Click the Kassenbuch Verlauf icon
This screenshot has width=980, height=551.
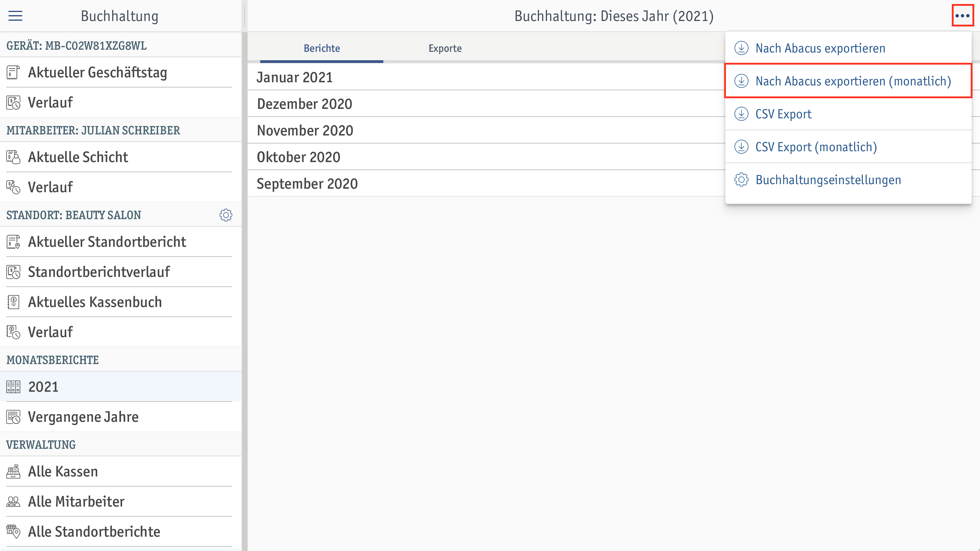13,332
